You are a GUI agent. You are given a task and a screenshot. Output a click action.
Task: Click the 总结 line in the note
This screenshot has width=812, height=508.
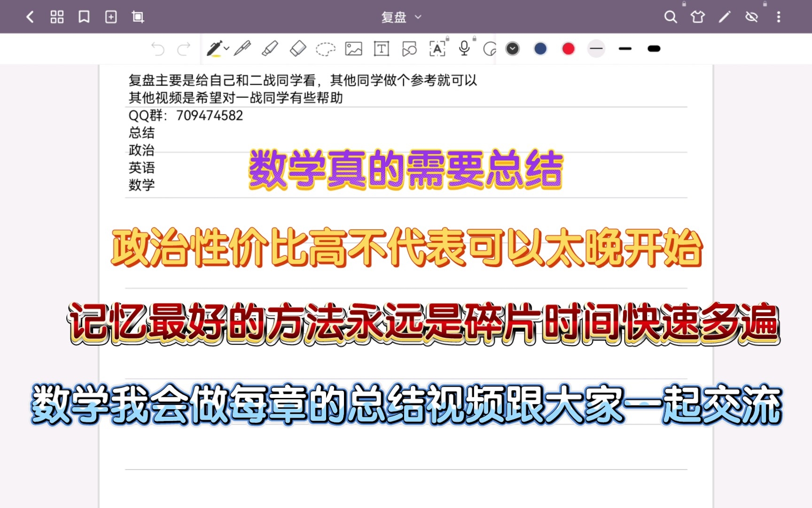(x=141, y=133)
